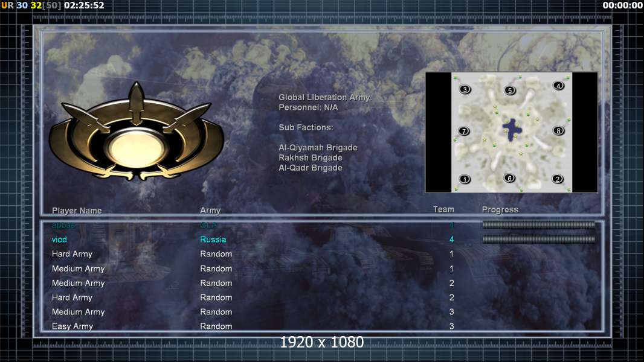Click the golden GLA faction emblem

[137, 132]
